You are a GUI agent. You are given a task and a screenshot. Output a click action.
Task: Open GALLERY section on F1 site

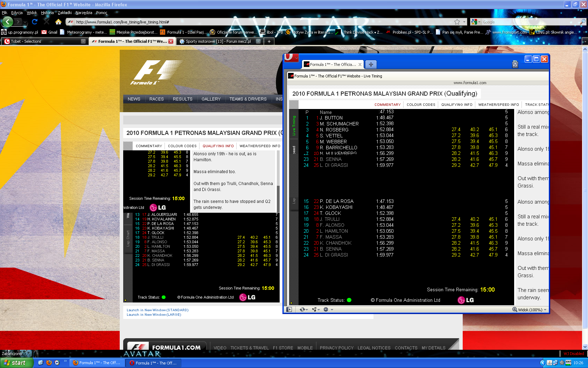(x=211, y=99)
